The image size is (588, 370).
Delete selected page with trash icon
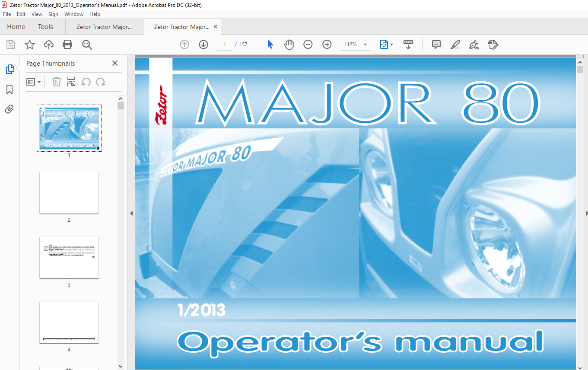pos(57,82)
